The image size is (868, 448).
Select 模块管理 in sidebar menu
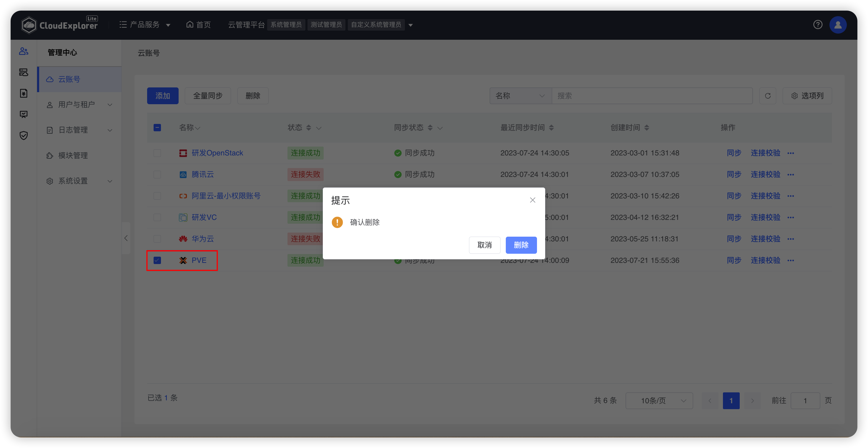coord(79,155)
